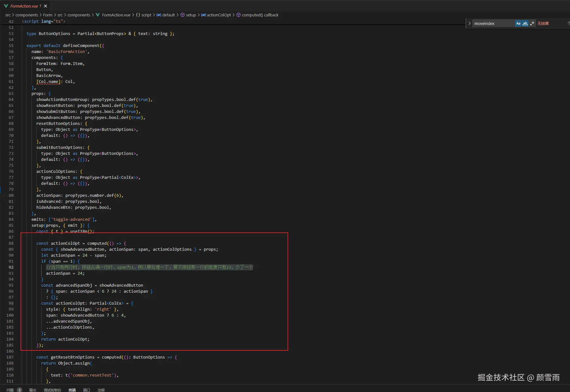Image resolution: width=570 pixels, height=392 pixels.
Task: Click getResetBtnOptions on line 107
Action: 73,357
